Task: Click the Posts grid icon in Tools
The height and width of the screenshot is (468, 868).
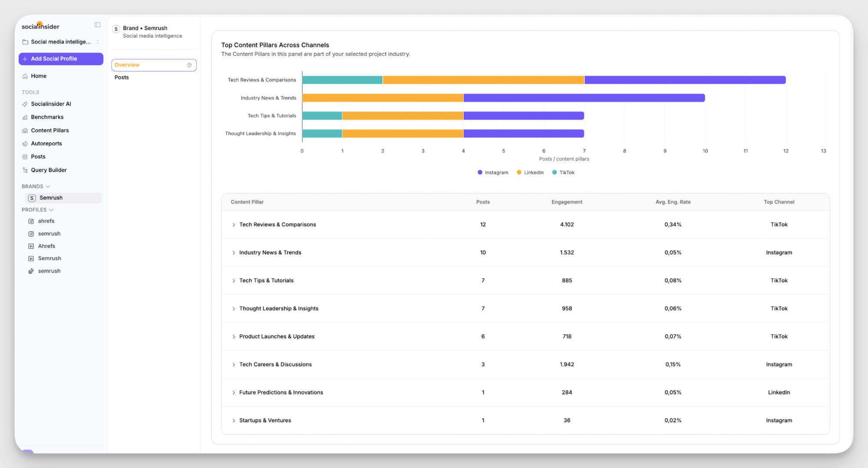Action: point(25,157)
